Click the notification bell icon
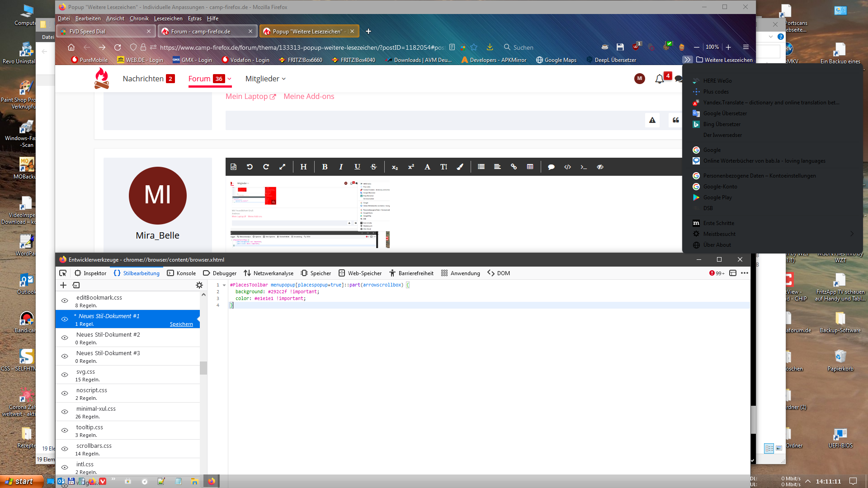Viewport: 868px width, 488px height. click(659, 79)
